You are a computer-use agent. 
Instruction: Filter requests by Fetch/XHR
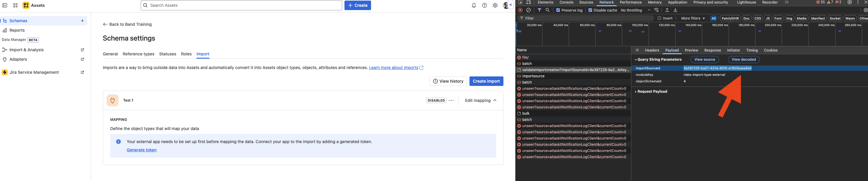pos(730,18)
